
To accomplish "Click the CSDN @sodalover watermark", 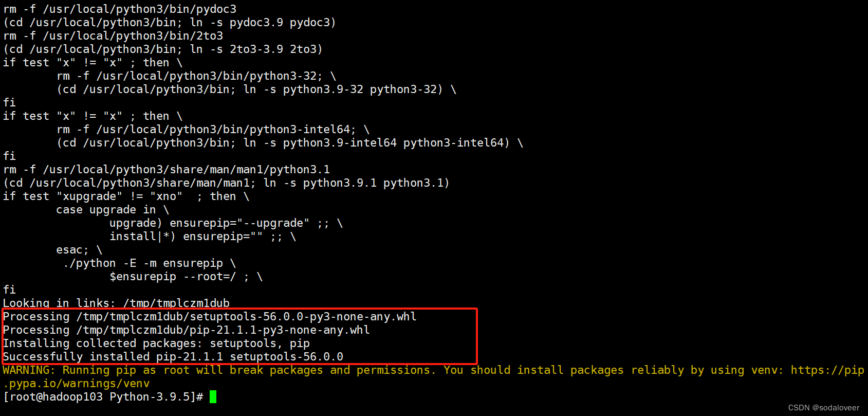I will tap(823, 408).
